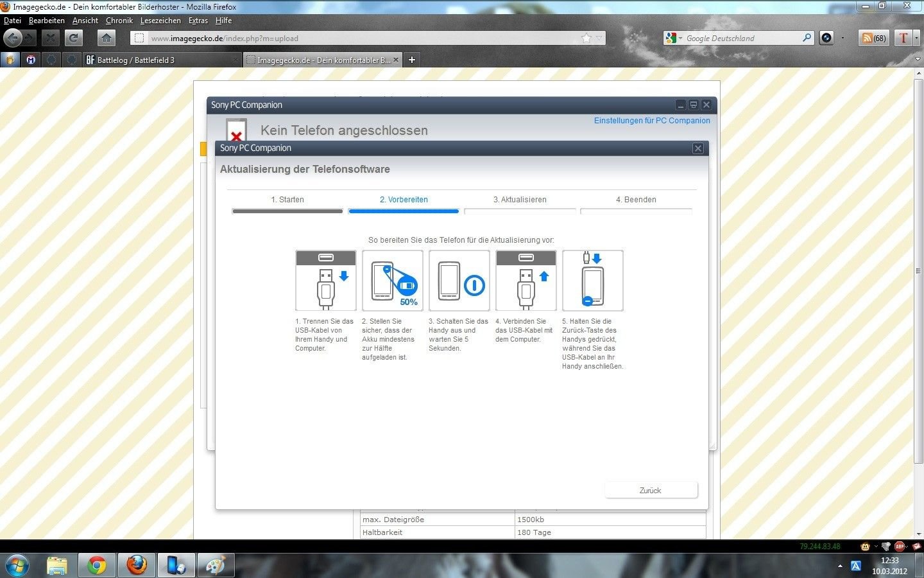Open Windows Explorer from taskbar

click(x=57, y=565)
